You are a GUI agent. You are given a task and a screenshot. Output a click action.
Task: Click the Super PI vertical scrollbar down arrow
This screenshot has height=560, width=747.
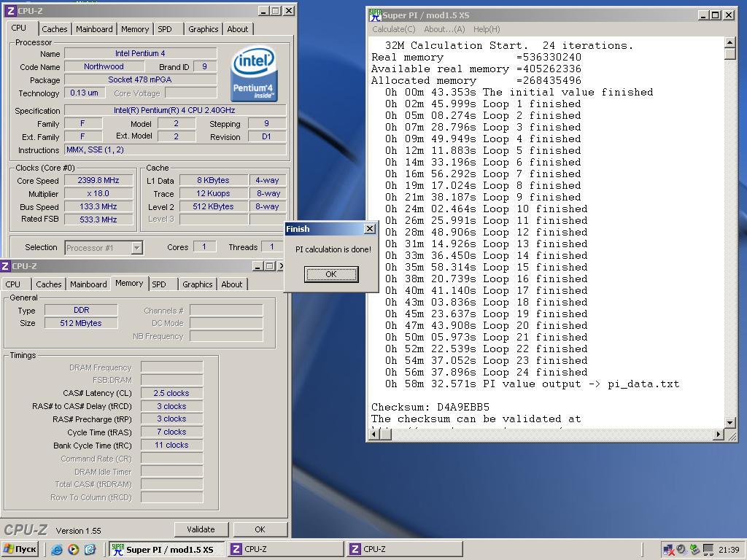pyautogui.click(x=729, y=422)
